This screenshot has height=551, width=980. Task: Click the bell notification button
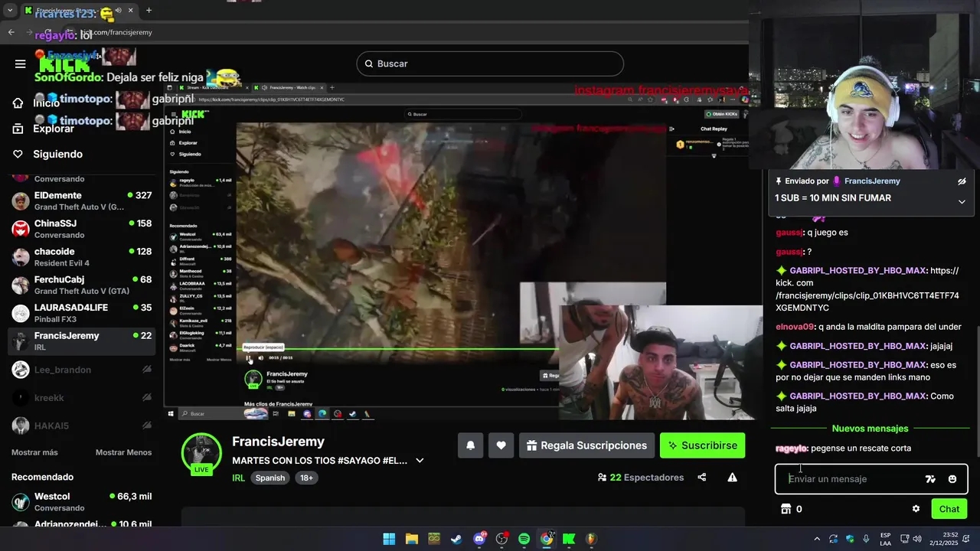[x=470, y=445]
